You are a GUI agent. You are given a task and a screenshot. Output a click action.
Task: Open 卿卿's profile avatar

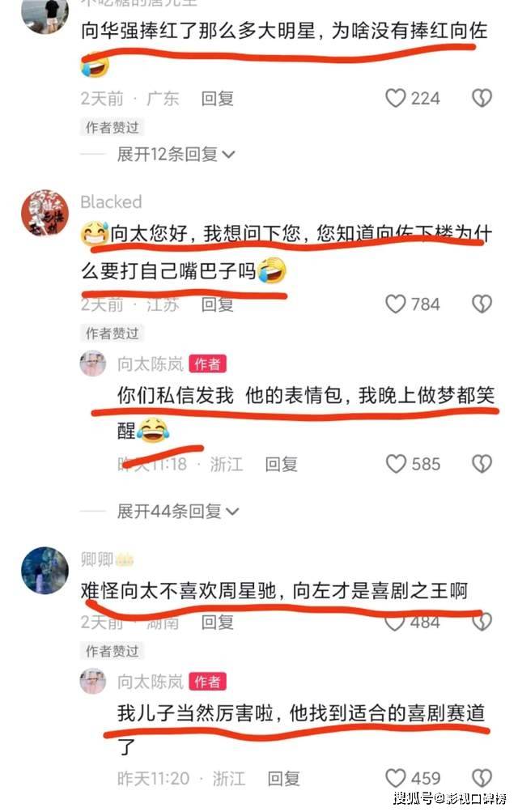point(45,570)
